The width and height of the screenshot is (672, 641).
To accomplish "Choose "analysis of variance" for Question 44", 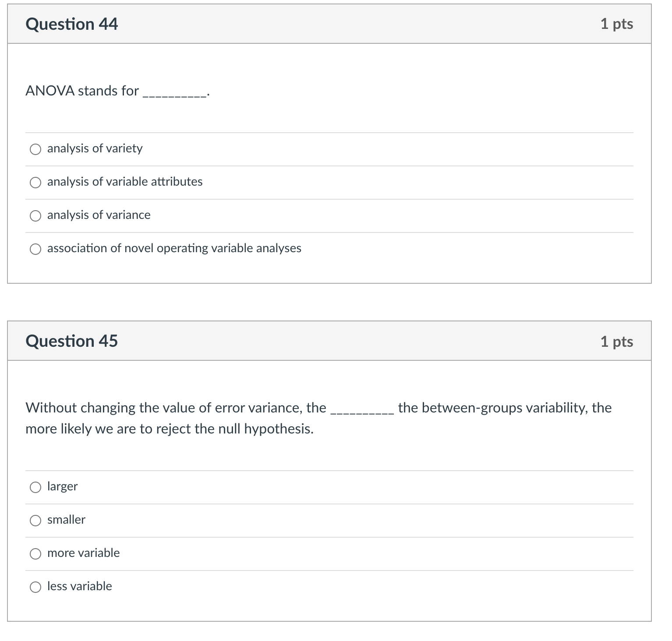I will [36, 215].
